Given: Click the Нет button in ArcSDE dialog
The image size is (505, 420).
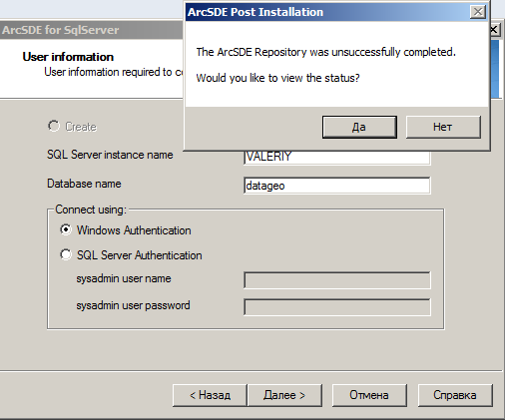Looking at the screenshot, I should 443,127.
